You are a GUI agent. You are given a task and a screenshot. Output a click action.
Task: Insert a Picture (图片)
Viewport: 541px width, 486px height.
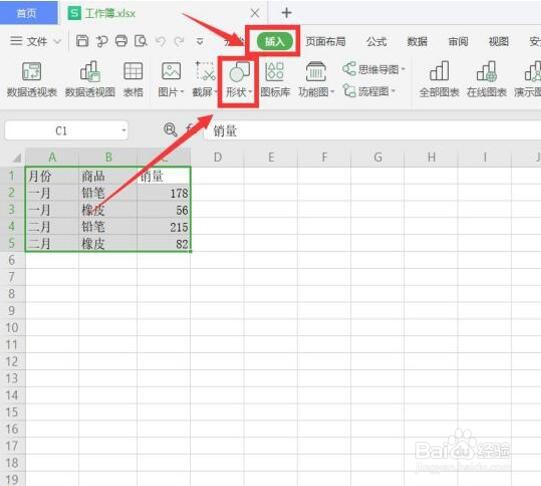[171, 79]
